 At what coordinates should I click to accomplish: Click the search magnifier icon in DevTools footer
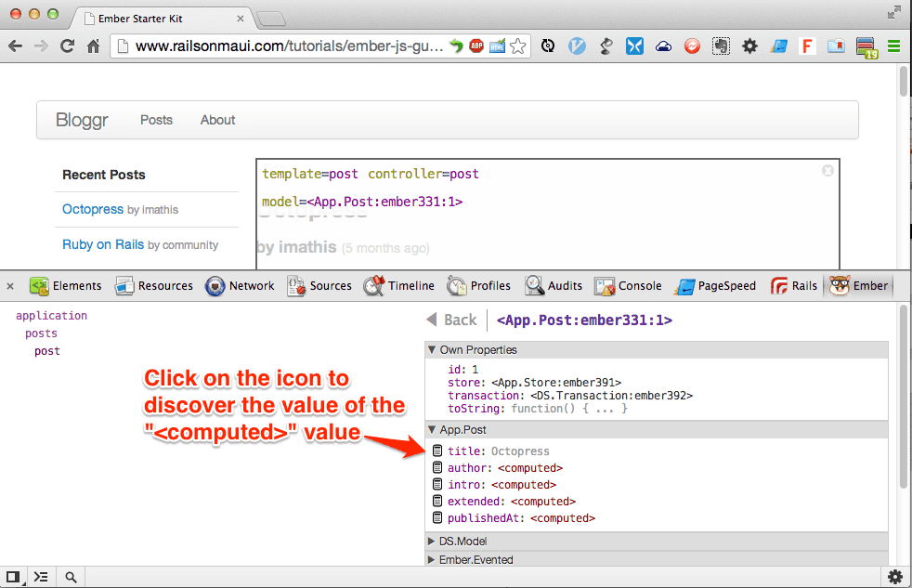point(71,577)
